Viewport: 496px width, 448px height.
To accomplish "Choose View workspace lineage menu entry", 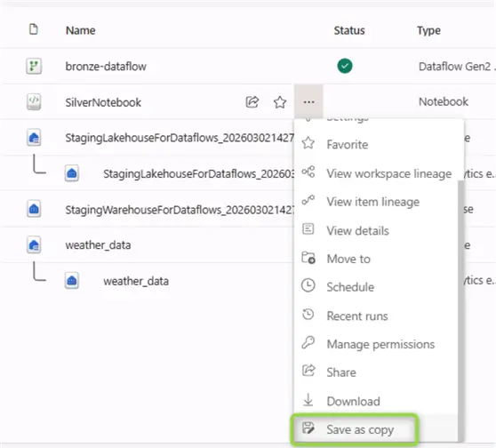I will [x=376, y=173].
